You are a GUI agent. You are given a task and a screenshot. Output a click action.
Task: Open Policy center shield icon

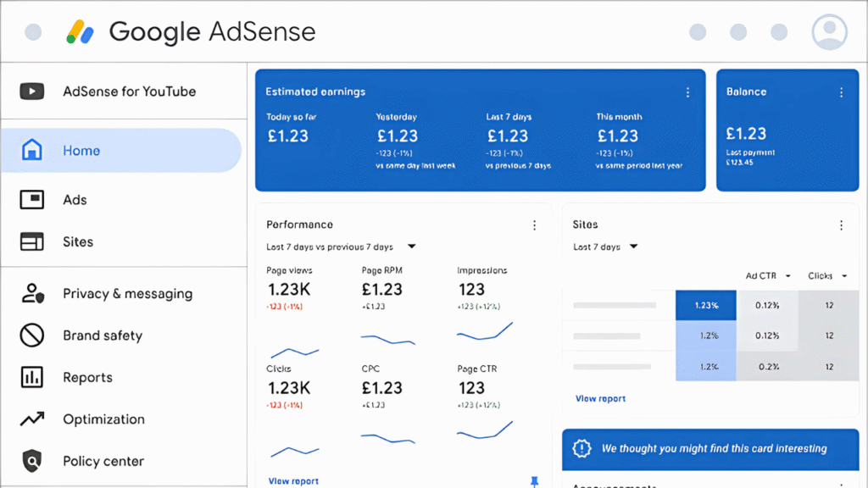(x=32, y=461)
